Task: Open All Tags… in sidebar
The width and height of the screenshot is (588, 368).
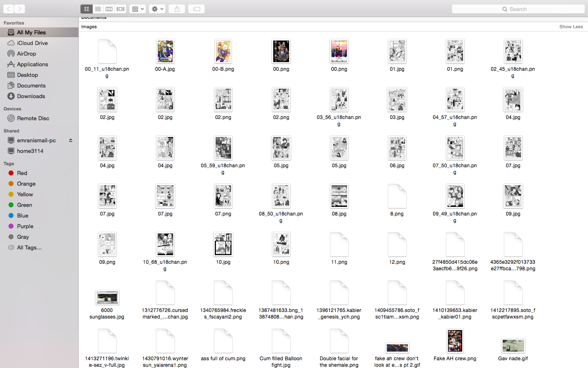Action: [x=39, y=247]
